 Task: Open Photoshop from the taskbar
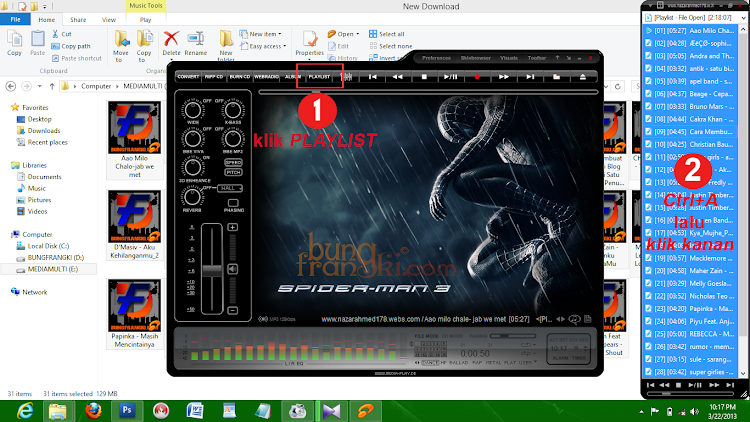(x=127, y=411)
